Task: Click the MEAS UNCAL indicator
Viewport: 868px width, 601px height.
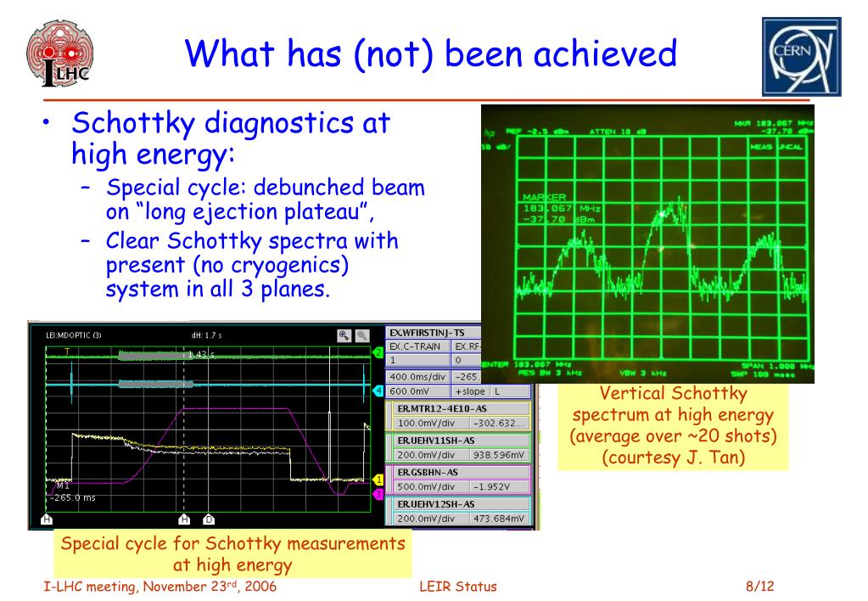Action: coord(776,147)
